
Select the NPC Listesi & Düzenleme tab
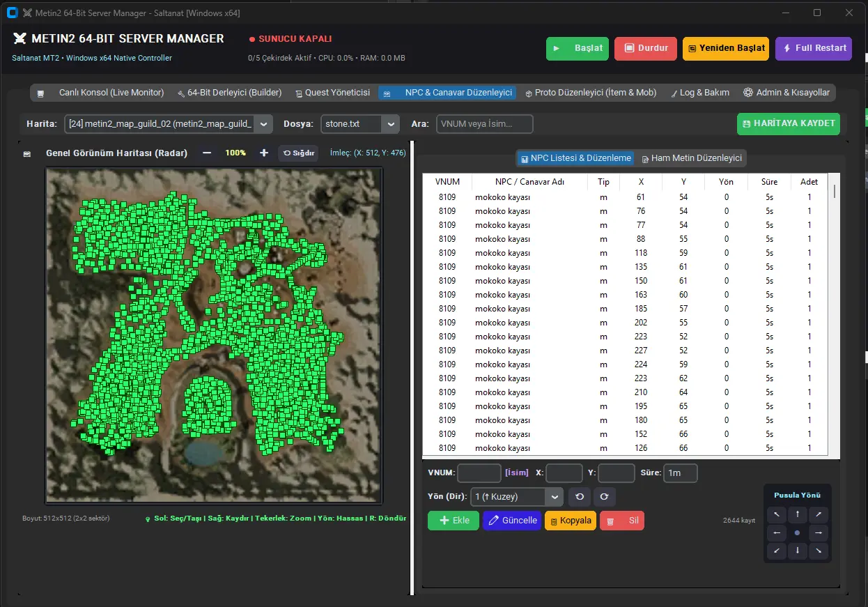[x=575, y=158]
